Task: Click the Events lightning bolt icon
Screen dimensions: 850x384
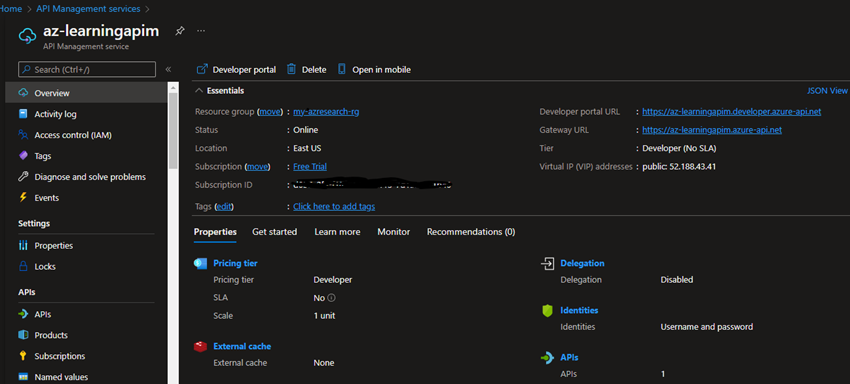Action: (x=23, y=197)
